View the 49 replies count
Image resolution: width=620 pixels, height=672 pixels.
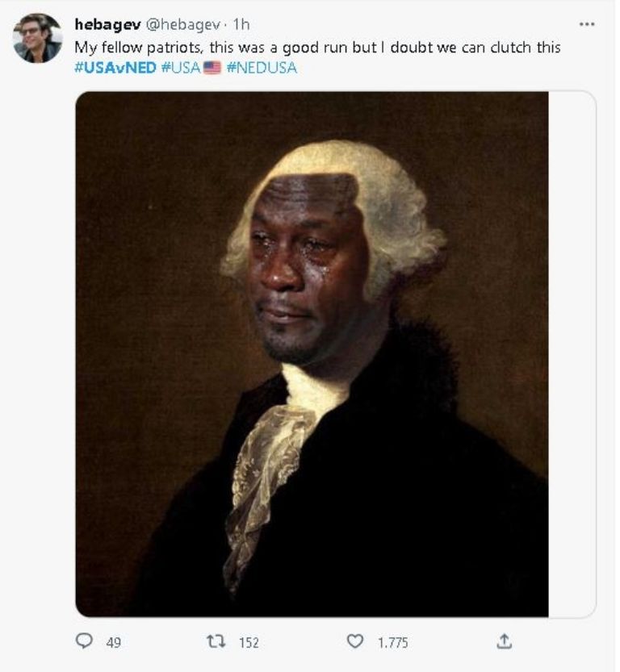click(113, 642)
